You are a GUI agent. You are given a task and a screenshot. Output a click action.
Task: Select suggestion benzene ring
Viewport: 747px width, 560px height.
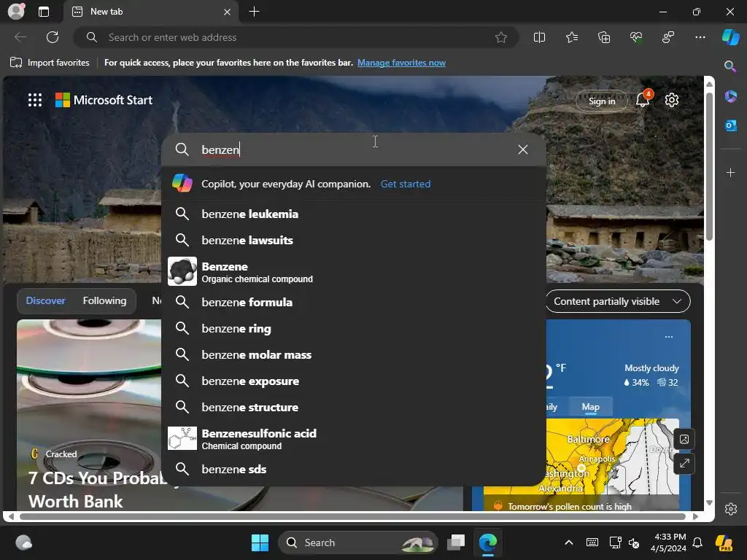coord(354,328)
